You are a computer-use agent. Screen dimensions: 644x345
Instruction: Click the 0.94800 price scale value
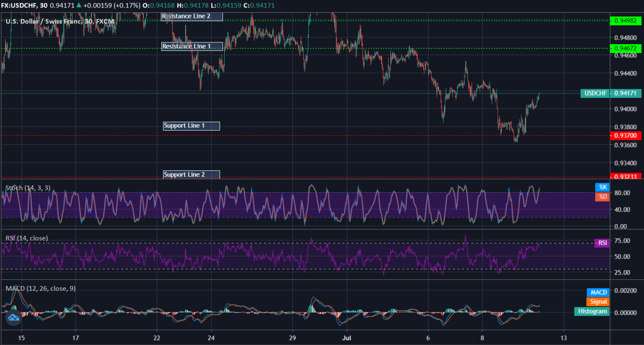(625, 38)
